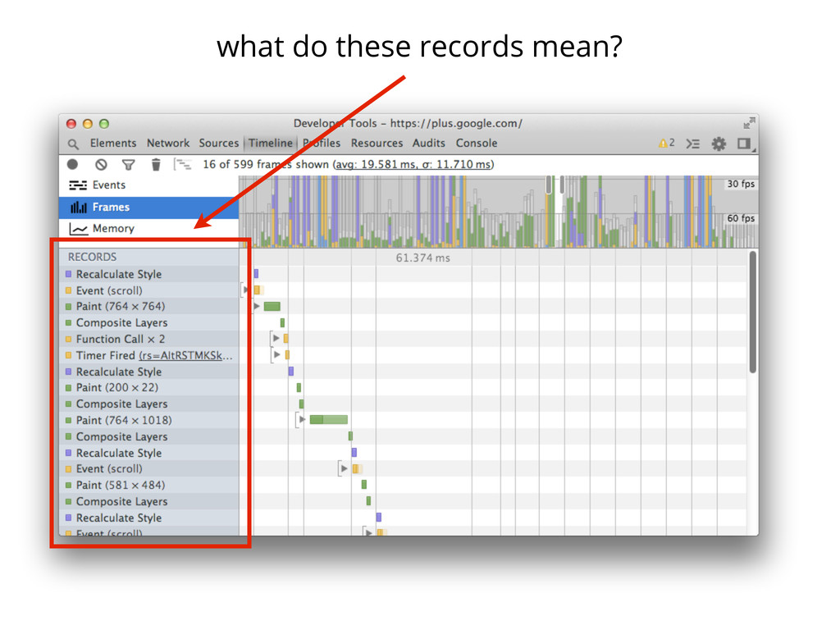
Task: Start recording with the round record button
Action: tap(73, 165)
